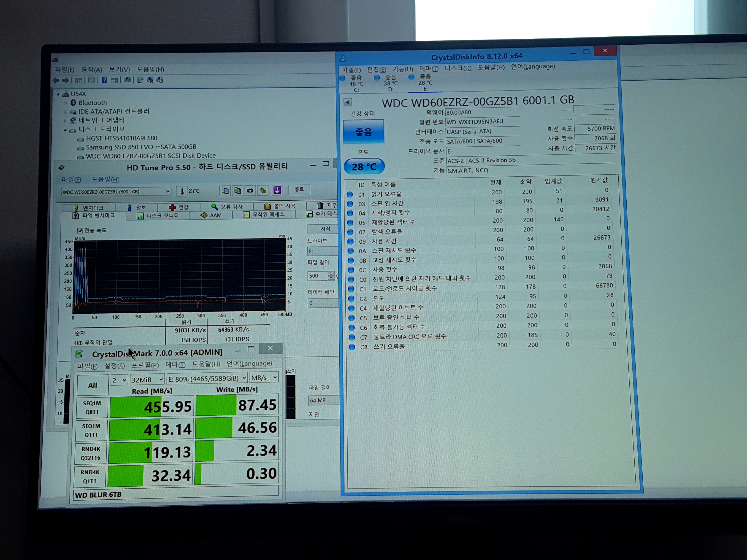Expand the Bluetooth tree node
747x560 pixels.
click(x=65, y=103)
